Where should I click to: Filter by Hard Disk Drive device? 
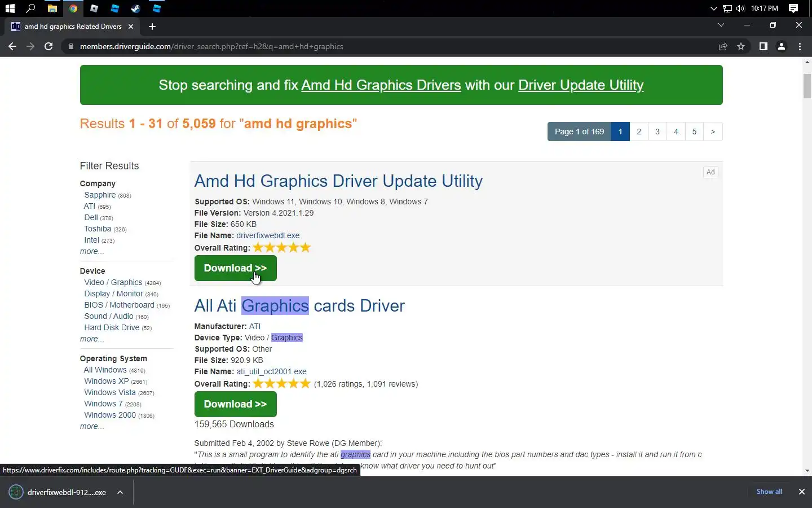coord(112,327)
